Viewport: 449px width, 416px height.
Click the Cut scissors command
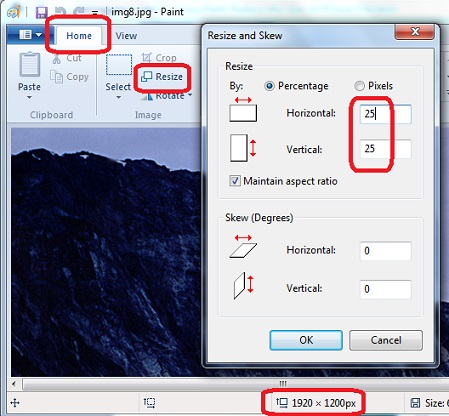67,58
